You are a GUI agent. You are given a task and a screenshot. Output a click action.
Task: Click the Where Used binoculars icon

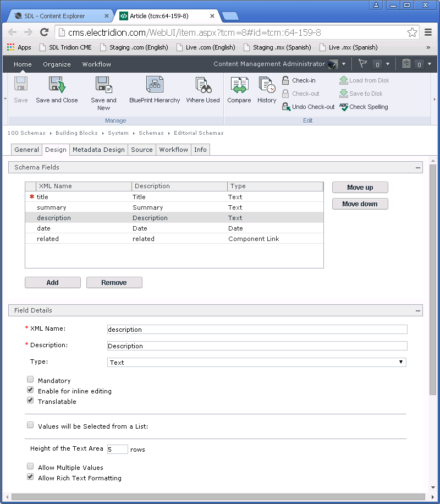coord(203,85)
